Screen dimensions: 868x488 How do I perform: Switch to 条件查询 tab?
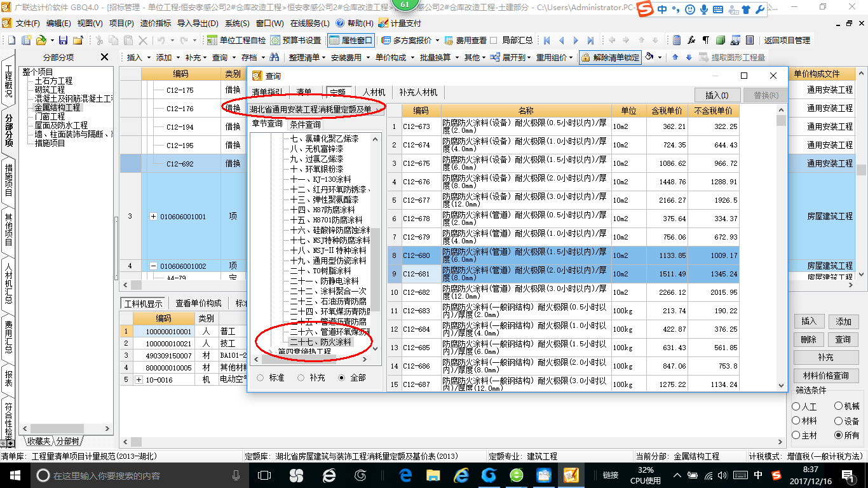coord(306,125)
